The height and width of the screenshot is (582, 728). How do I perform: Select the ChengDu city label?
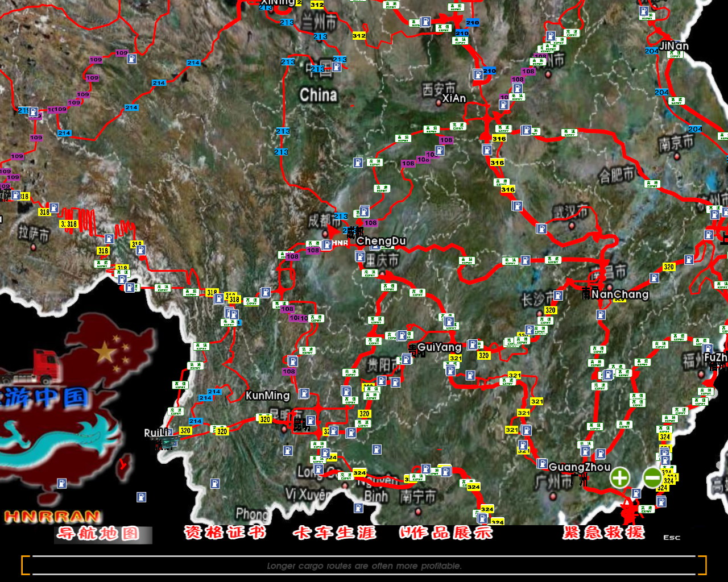point(381,241)
